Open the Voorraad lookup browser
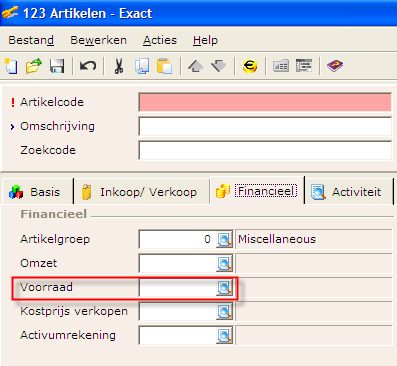Image resolution: width=397 pixels, height=366 pixels. pos(224,287)
